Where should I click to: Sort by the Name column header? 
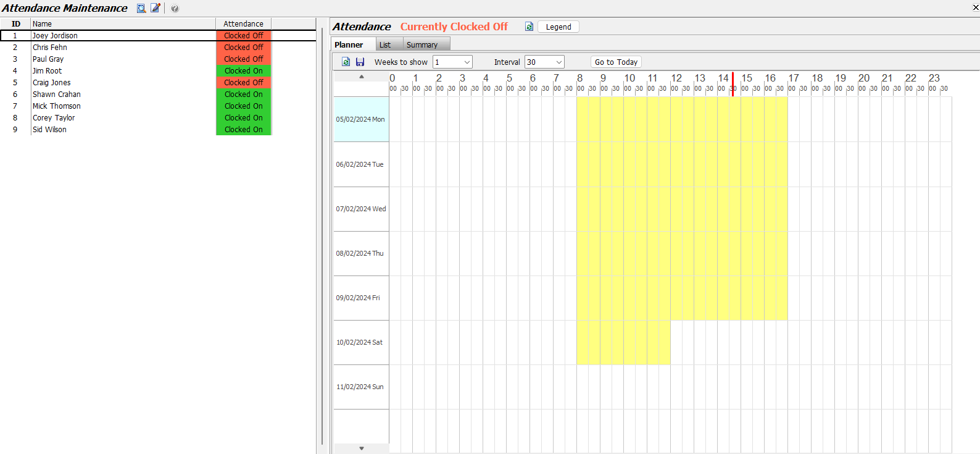click(x=123, y=23)
